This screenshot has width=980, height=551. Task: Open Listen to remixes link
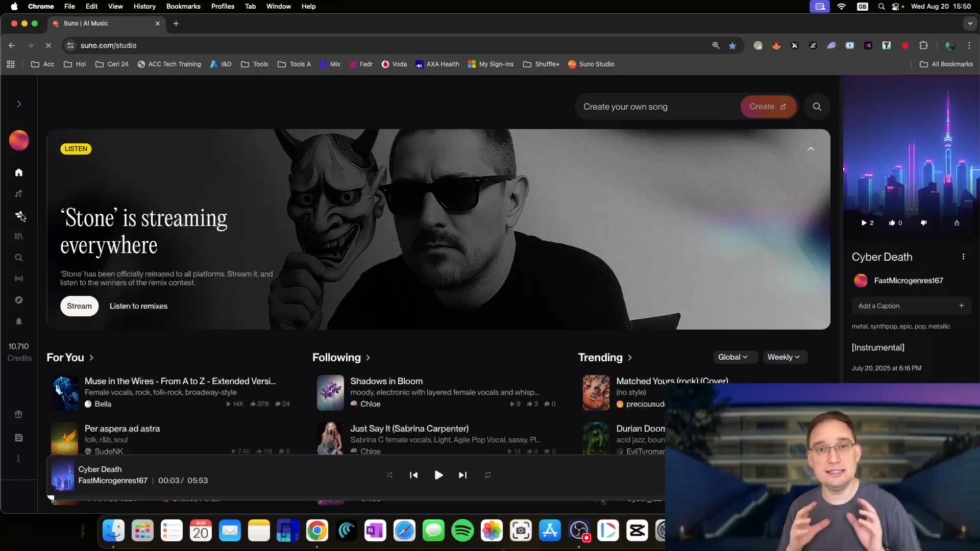[x=138, y=306]
